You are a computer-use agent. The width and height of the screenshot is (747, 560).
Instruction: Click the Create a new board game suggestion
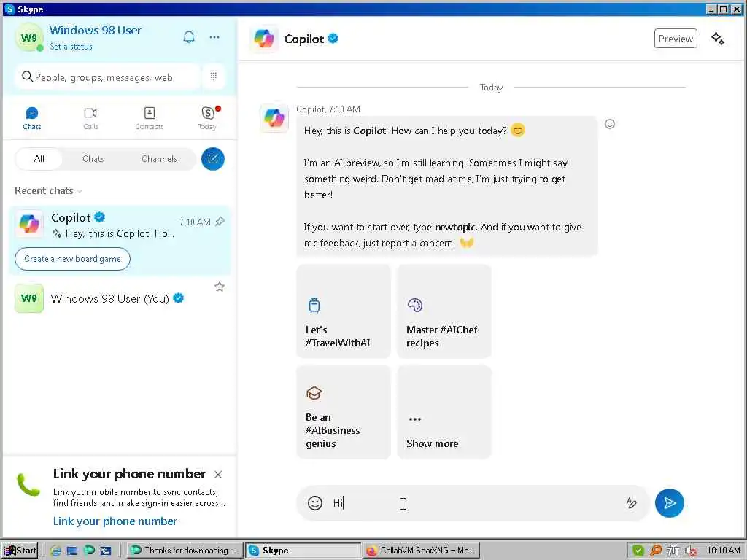72,259
